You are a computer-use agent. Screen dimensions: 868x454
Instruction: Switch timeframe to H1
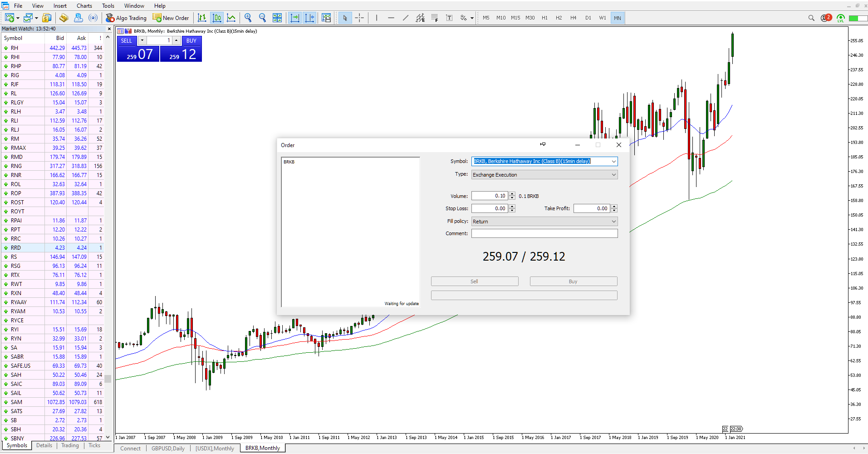(544, 18)
